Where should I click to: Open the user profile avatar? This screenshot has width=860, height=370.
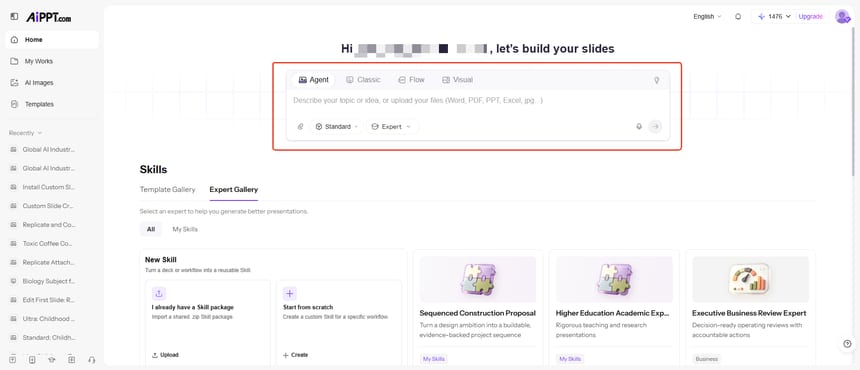842,16
